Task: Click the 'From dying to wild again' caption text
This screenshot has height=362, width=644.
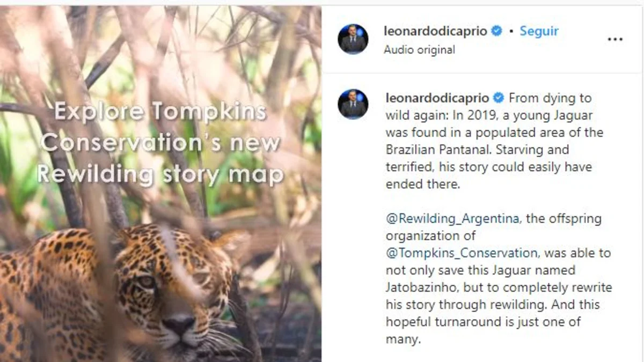Action: pyautogui.click(x=550, y=98)
